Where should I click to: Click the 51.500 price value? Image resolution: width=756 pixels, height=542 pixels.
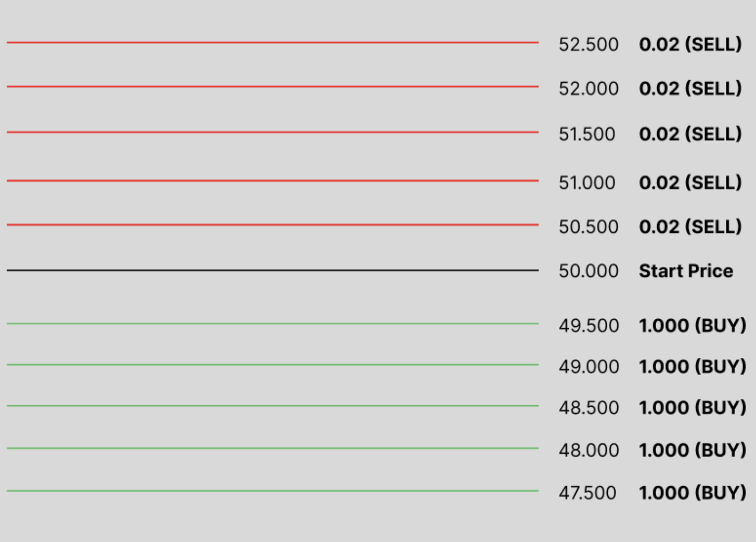coord(587,135)
